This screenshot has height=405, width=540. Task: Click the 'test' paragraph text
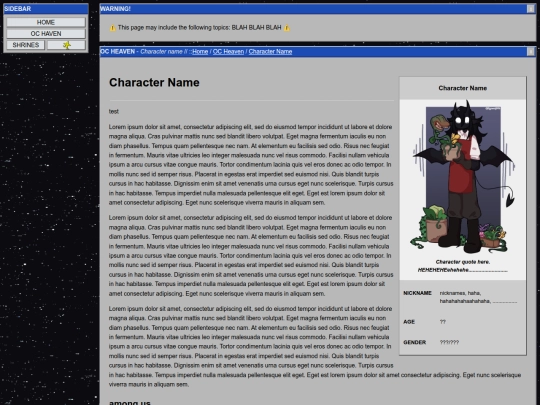[x=114, y=112]
